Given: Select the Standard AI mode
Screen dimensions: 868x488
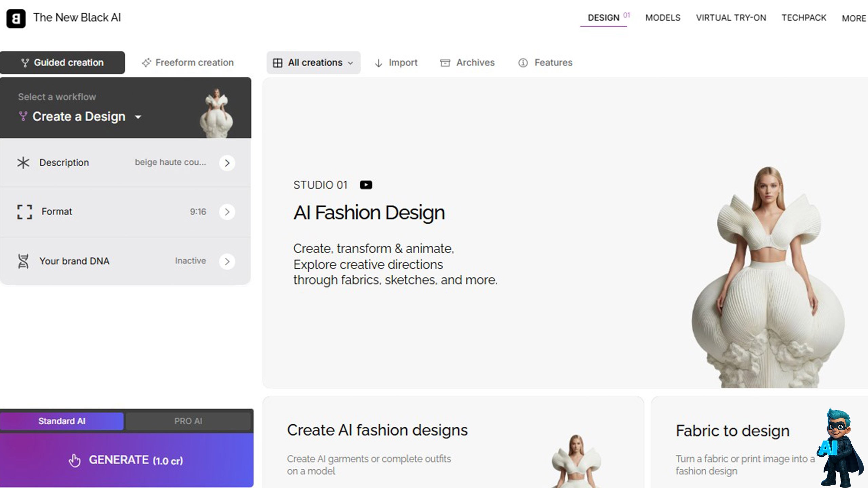Looking at the screenshot, I should tap(62, 421).
